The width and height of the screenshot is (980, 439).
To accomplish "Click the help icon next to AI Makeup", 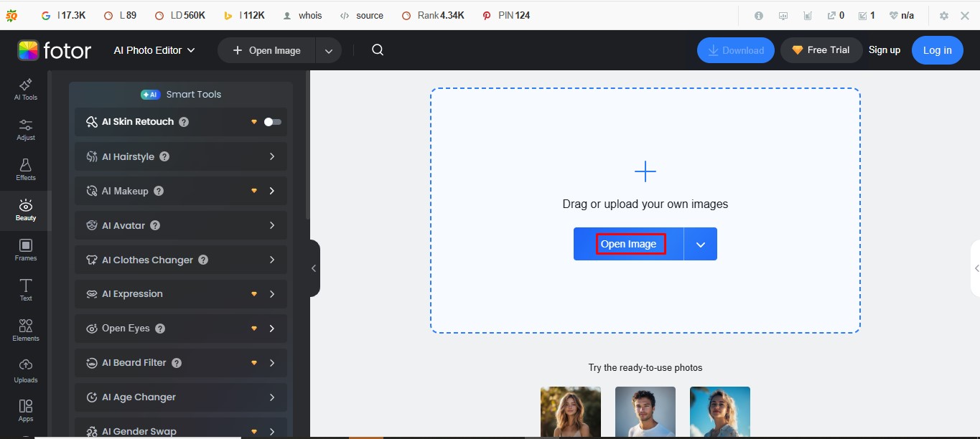I will (159, 191).
